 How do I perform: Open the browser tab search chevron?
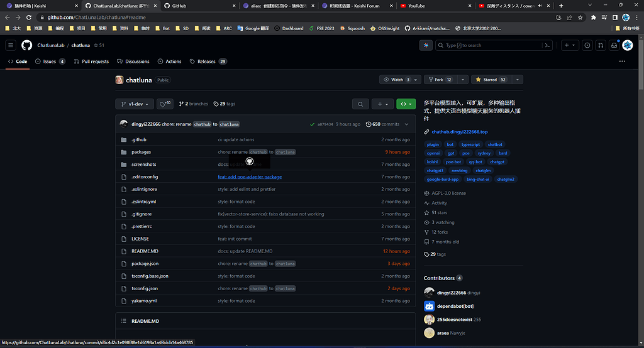(590, 5)
